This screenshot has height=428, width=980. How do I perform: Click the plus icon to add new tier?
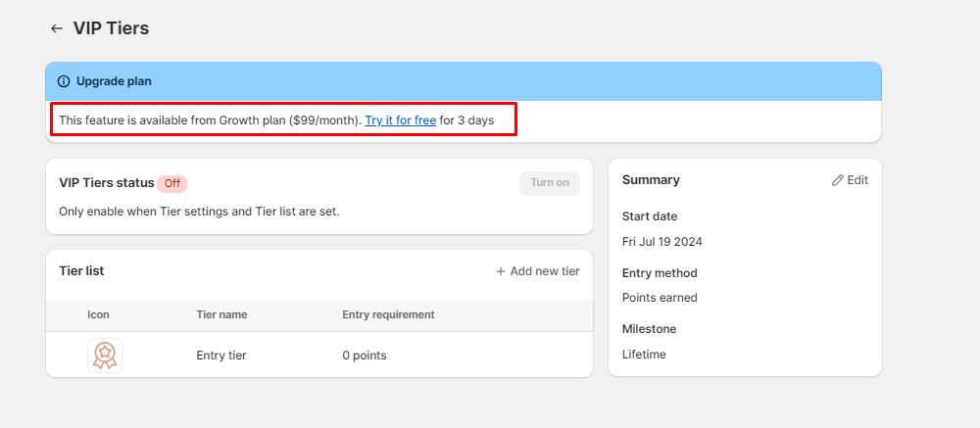[501, 271]
